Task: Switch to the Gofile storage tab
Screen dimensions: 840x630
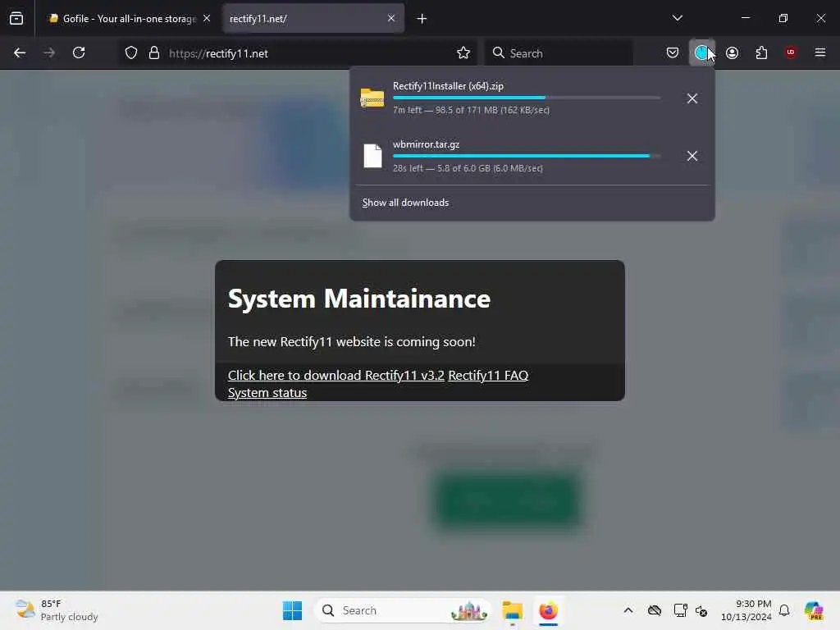Action: click(x=129, y=19)
